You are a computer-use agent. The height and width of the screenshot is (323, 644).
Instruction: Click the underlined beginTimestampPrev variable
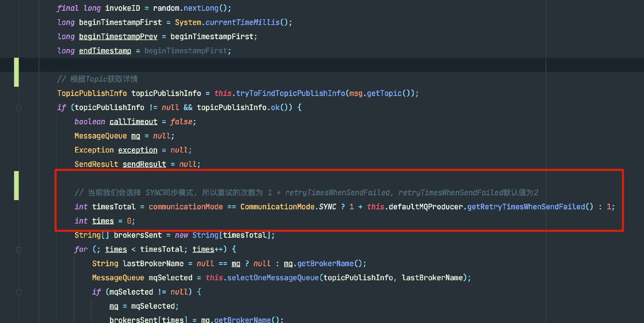point(118,36)
